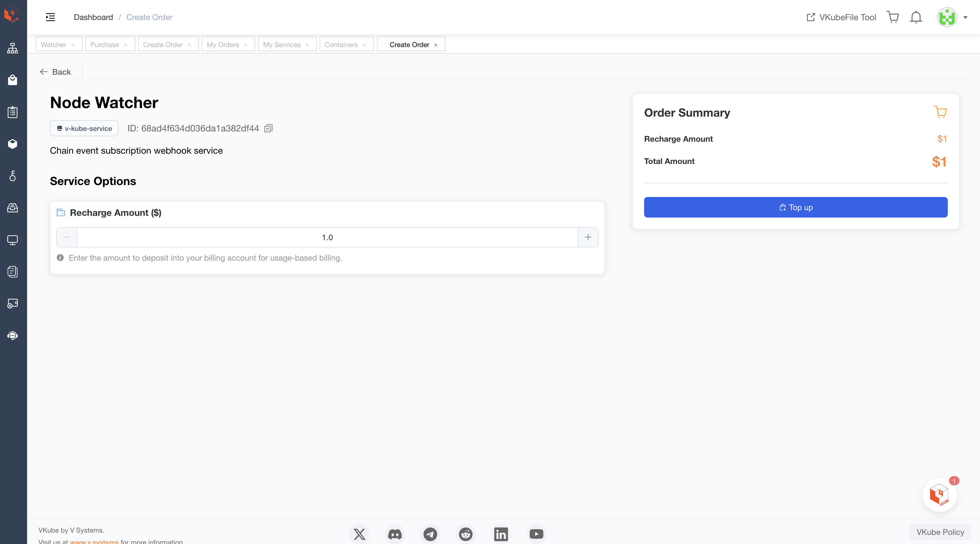Open the notifications bell

[x=916, y=17]
